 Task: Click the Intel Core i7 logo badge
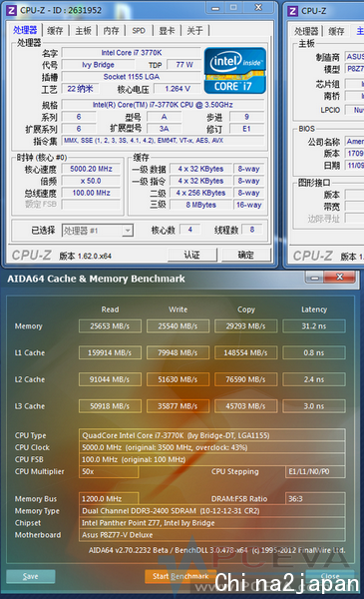[x=235, y=71]
